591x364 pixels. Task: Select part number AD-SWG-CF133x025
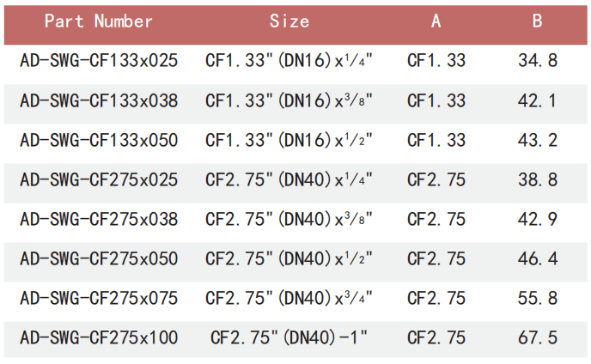click(99, 61)
